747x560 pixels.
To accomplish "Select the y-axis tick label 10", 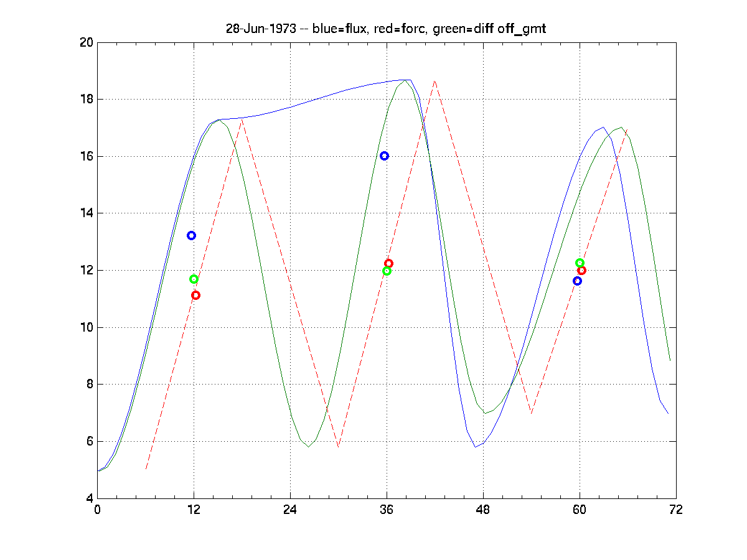I will [x=86, y=327].
